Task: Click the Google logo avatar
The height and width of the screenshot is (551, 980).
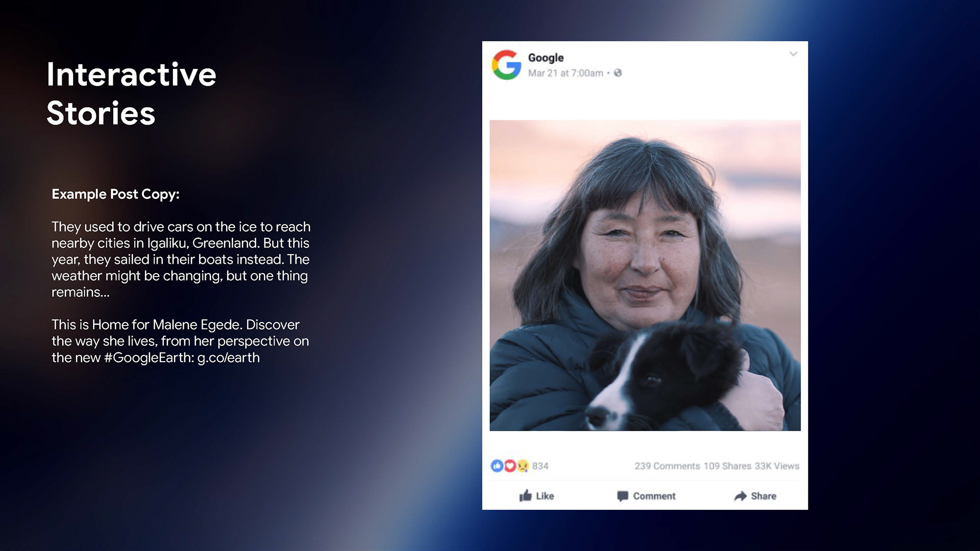Action: tap(506, 65)
